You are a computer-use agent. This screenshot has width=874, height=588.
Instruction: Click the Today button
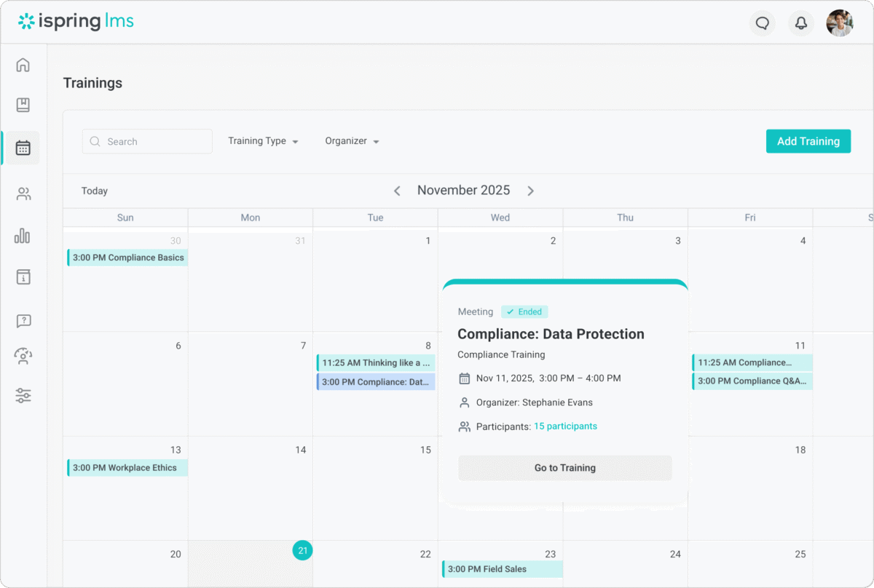coord(95,191)
